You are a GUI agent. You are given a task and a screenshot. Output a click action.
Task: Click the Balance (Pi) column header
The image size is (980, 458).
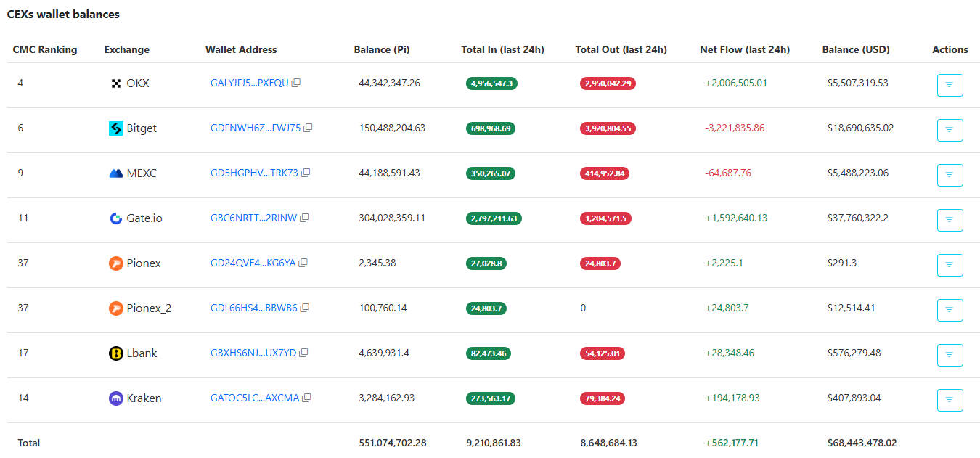point(382,50)
